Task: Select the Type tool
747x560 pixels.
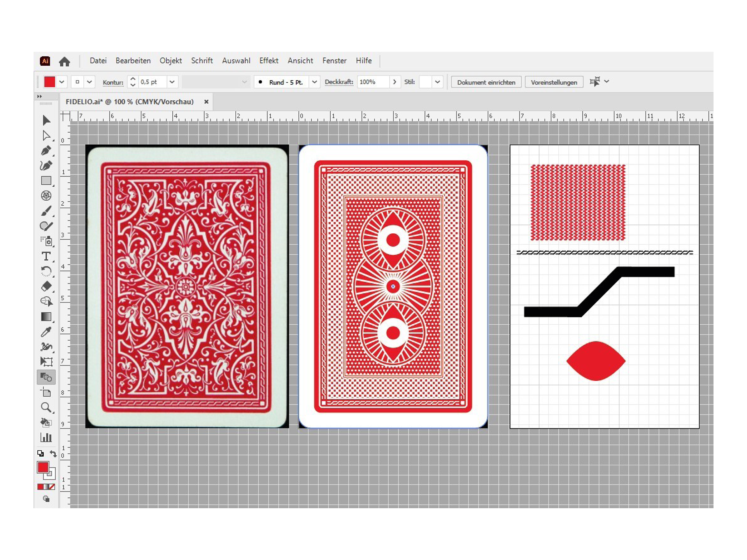Action: coord(46,256)
